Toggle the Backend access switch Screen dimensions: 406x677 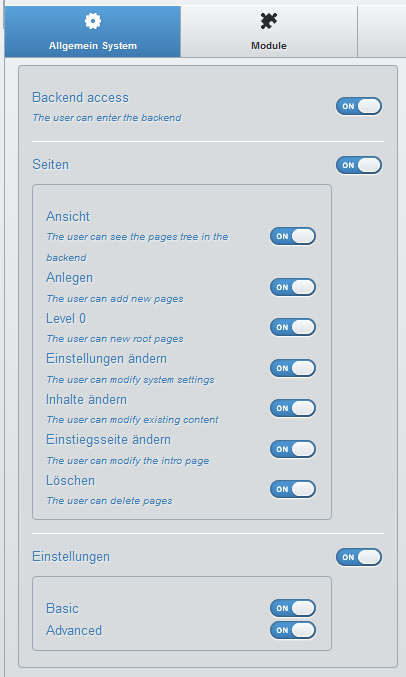pos(359,106)
